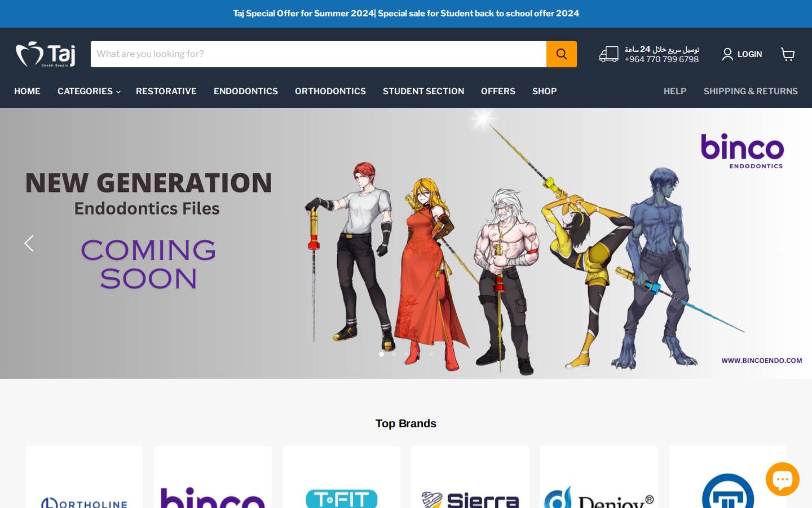Screen dimensions: 812x508
Task: Open the Ortholine brand card
Action: (84, 478)
